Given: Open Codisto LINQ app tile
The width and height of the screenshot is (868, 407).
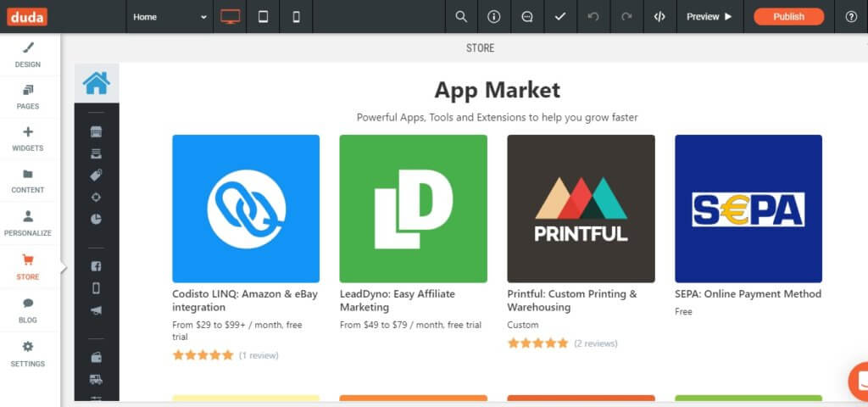Looking at the screenshot, I should [246, 209].
